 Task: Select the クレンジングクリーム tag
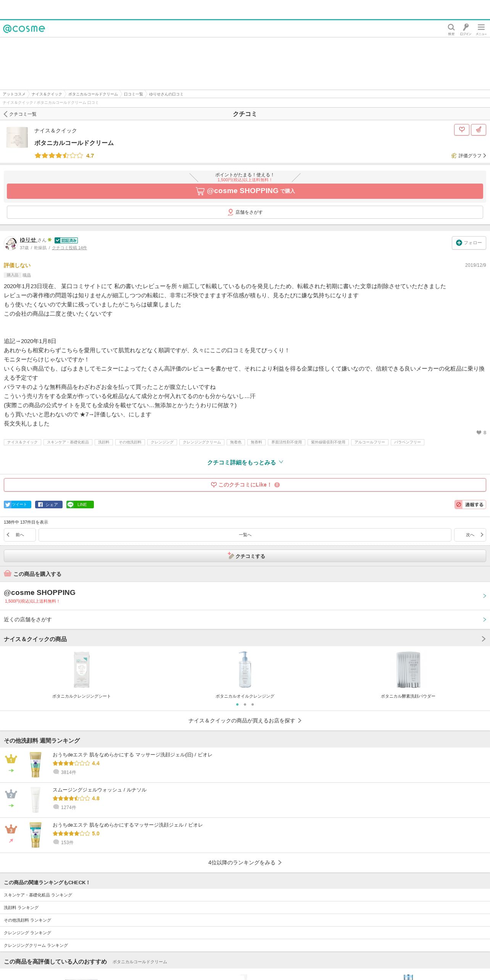202,442
